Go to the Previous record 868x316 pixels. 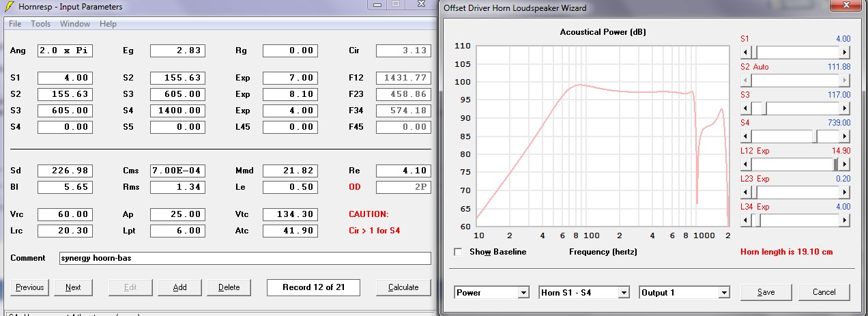coord(30,287)
